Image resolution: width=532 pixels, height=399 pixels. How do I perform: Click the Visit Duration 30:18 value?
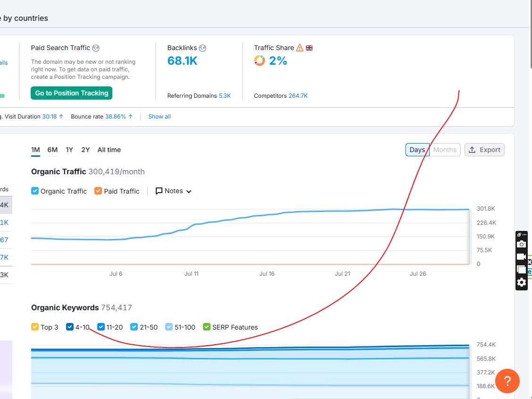click(x=50, y=116)
